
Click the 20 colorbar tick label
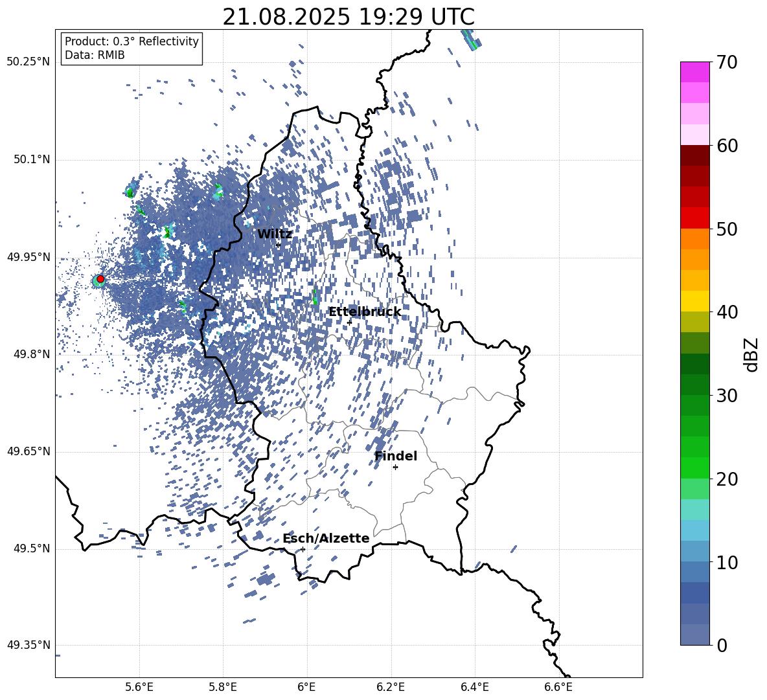(727, 479)
